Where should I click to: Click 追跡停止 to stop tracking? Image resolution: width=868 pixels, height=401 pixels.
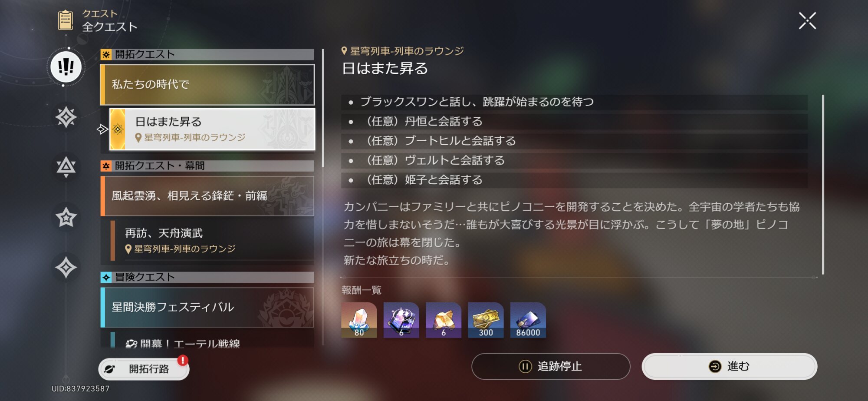pyautogui.click(x=551, y=366)
